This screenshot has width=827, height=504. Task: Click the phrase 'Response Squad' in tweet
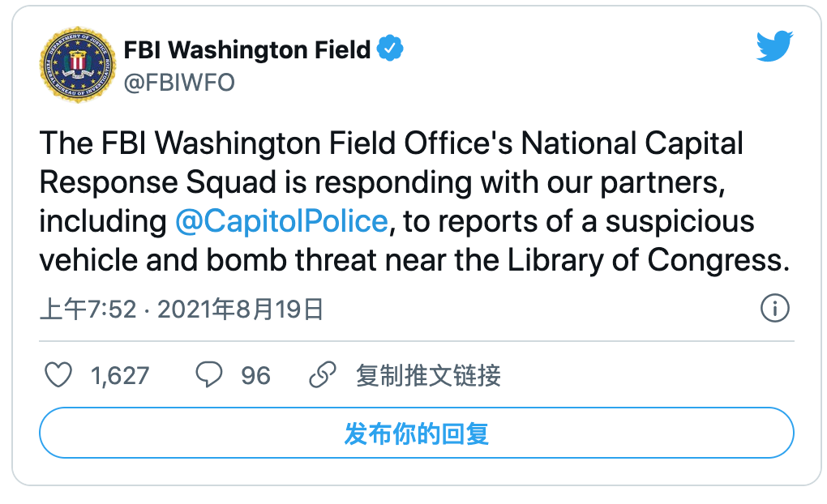158,182
